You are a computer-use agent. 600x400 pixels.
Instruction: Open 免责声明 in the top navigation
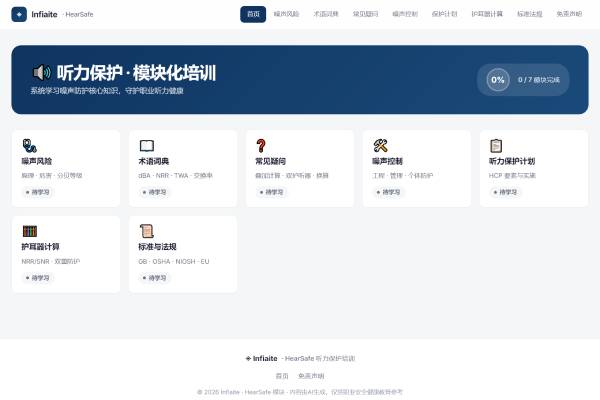569,15
